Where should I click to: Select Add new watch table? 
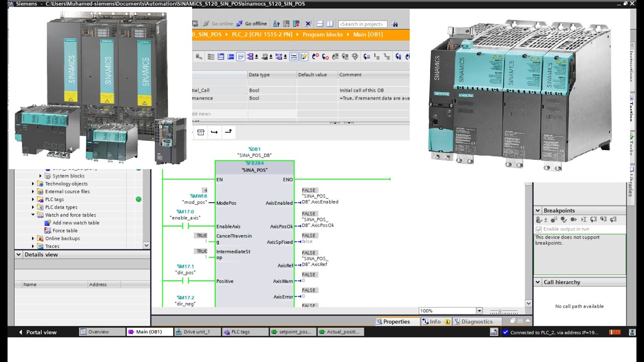[x=76, y=223]
